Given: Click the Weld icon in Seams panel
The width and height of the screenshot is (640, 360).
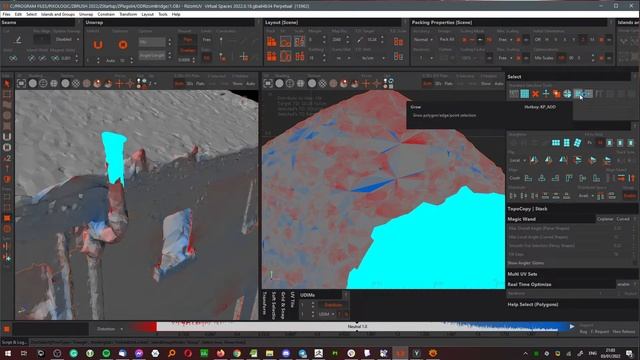Looking at the screenshot, I should 13,58.
